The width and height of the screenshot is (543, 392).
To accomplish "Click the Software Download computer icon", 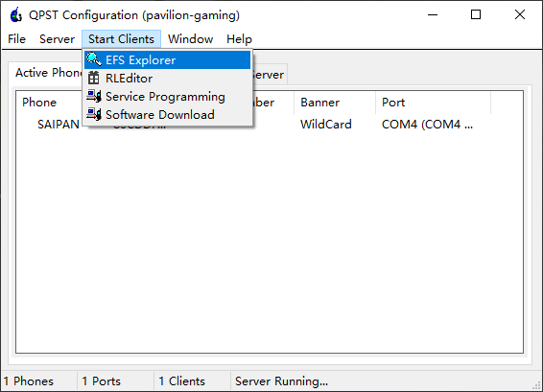I will pyautogui.click(x=94, y=114).
